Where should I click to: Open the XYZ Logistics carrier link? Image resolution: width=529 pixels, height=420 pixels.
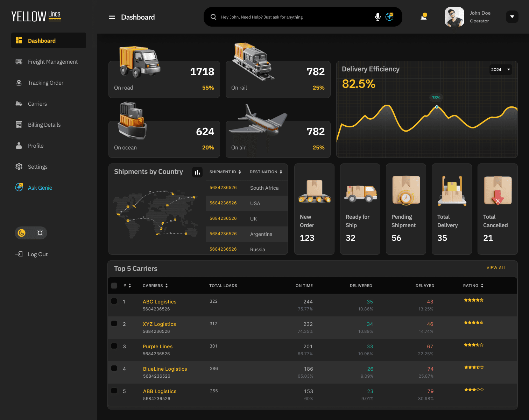click(159, 324)
